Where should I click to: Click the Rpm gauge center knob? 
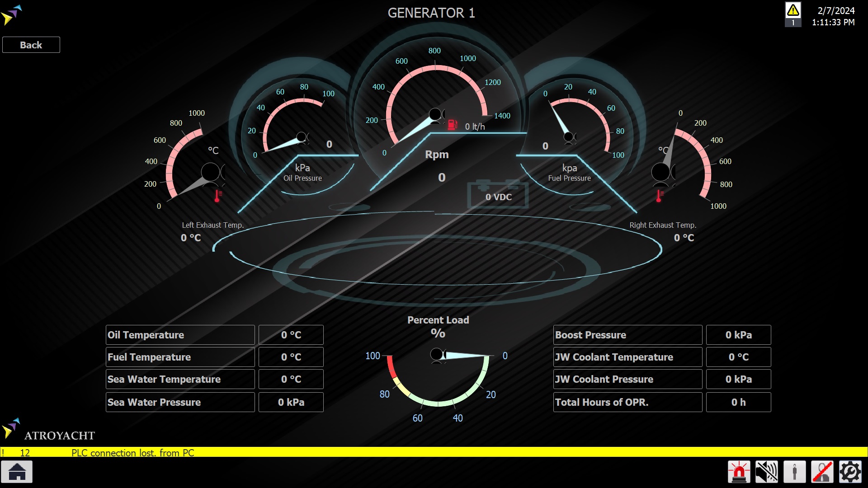(435, 115)
